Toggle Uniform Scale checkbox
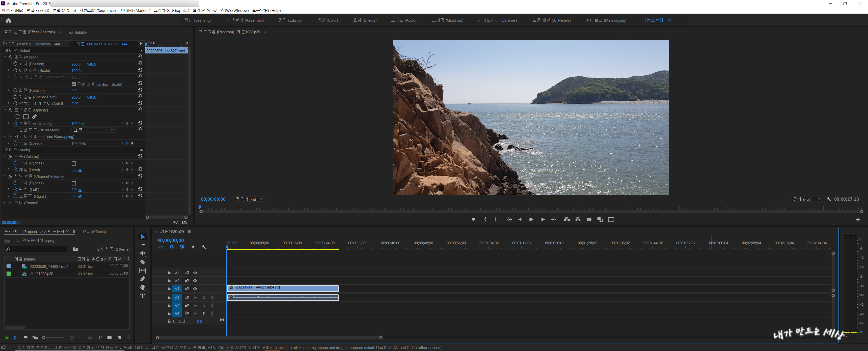The width and height of the screenshot is (868, 351). [x=74, y=84]
